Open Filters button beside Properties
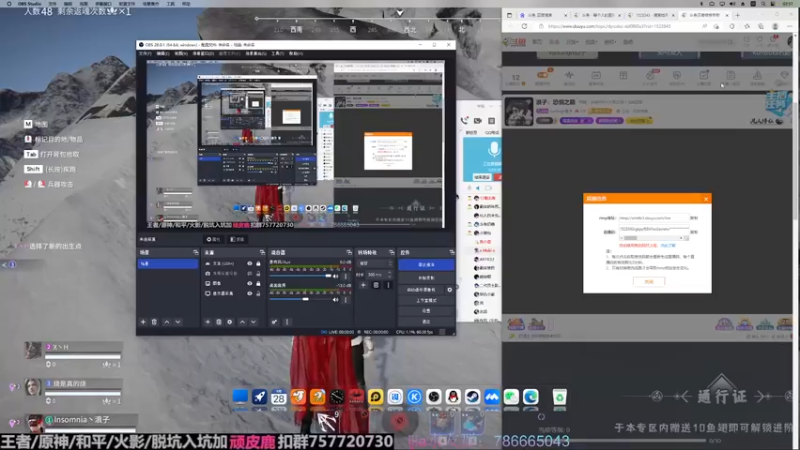This screenshot has width=800, height=450. [237, 239]
